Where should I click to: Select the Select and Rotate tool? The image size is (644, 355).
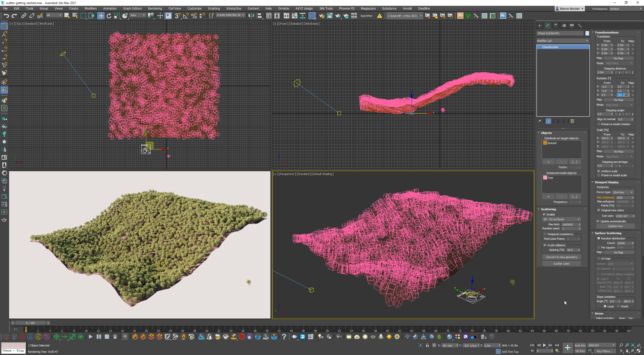coord(109,16)
